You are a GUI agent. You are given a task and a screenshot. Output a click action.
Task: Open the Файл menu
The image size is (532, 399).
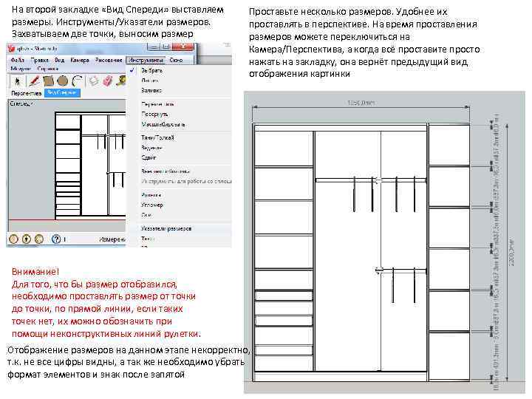click(x=17, y=60)
